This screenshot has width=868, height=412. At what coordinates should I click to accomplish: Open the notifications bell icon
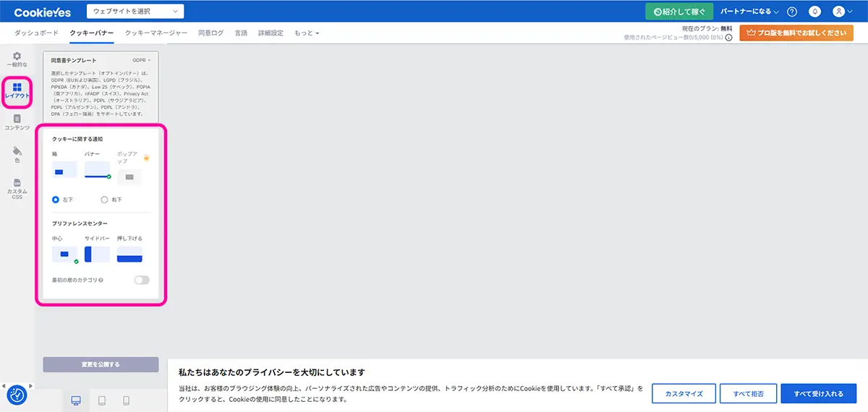click(815, 12)
